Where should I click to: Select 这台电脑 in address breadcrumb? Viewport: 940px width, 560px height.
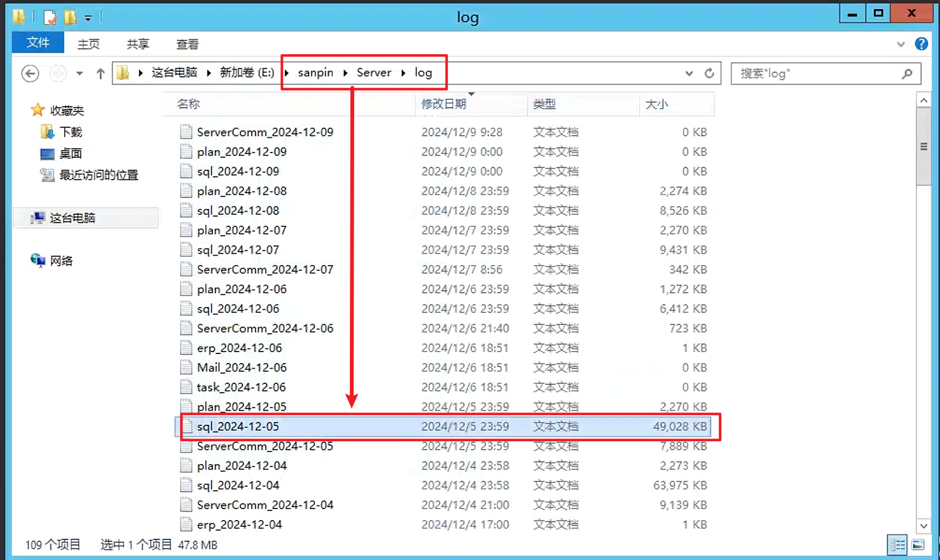click(174, 72)
